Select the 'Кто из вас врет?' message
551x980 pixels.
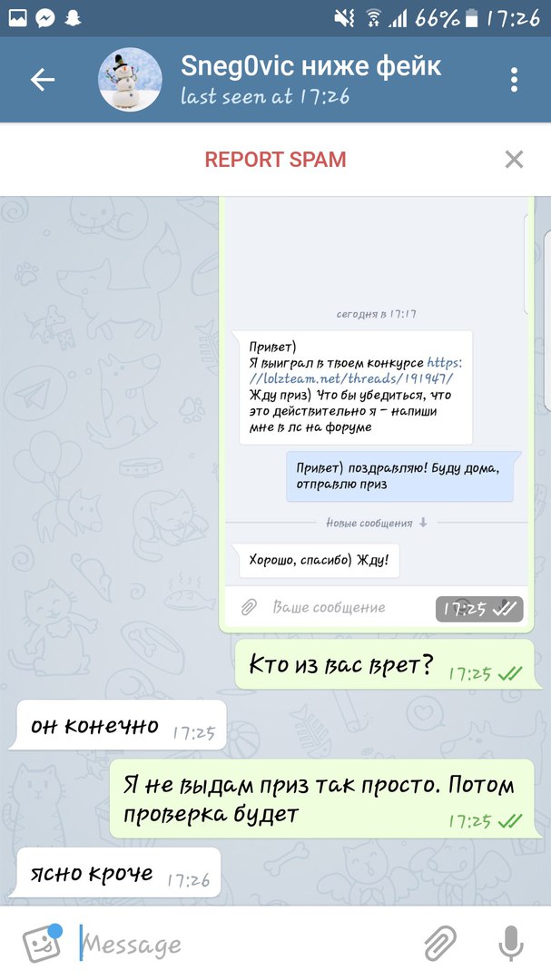coord(387,666)
